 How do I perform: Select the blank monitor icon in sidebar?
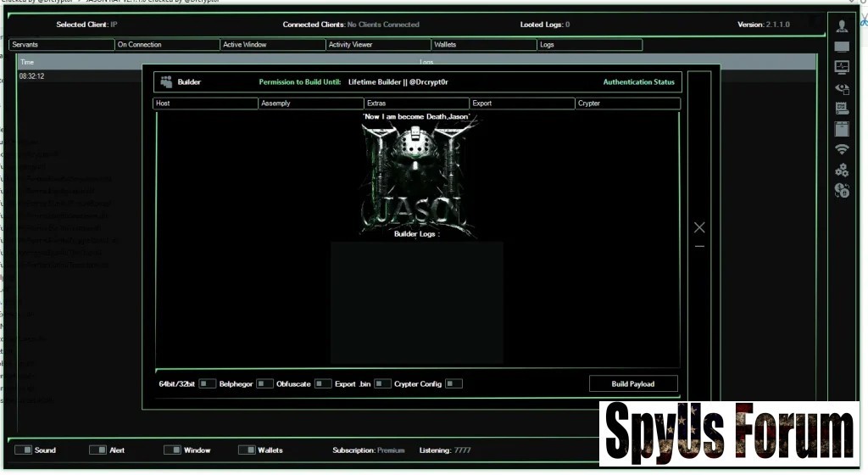pyautogui.click(x=841, y=47)
